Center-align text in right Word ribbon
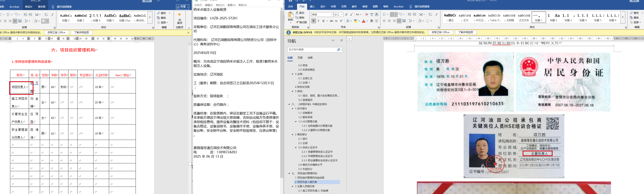 (x=389, y=21)
